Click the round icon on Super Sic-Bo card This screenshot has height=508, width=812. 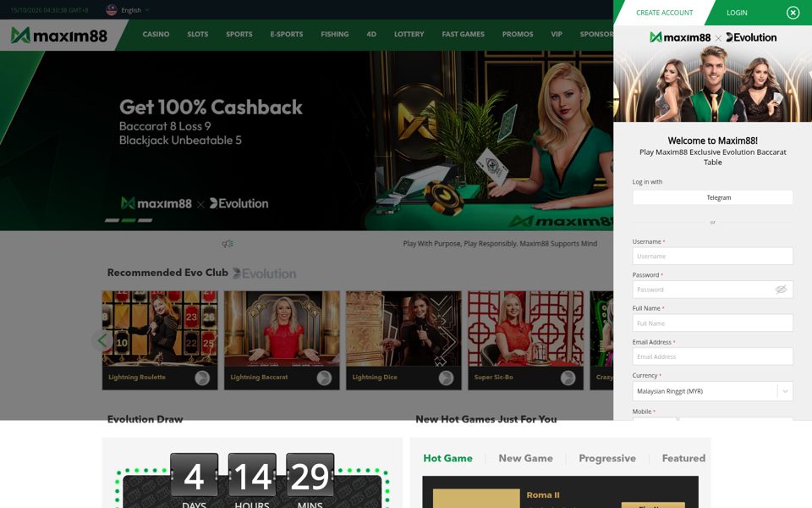(x=568, y=378)
